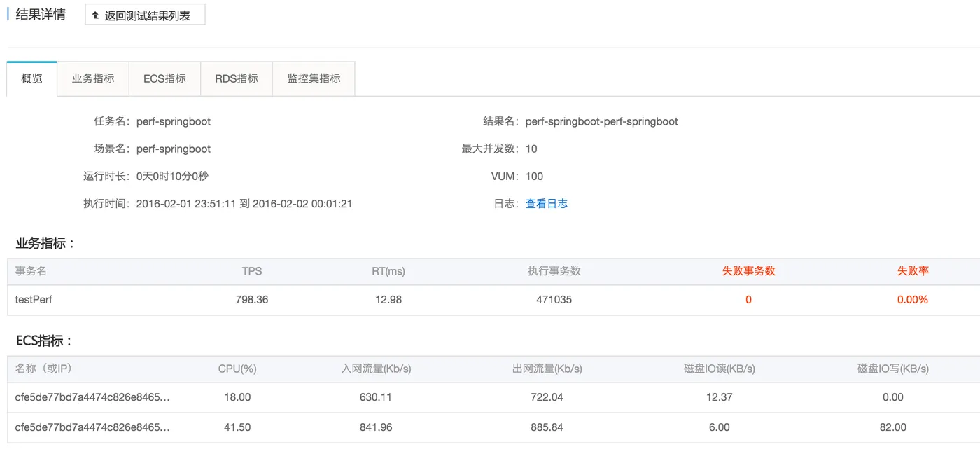Click the testPerf transaction name

tap(34, 300)
